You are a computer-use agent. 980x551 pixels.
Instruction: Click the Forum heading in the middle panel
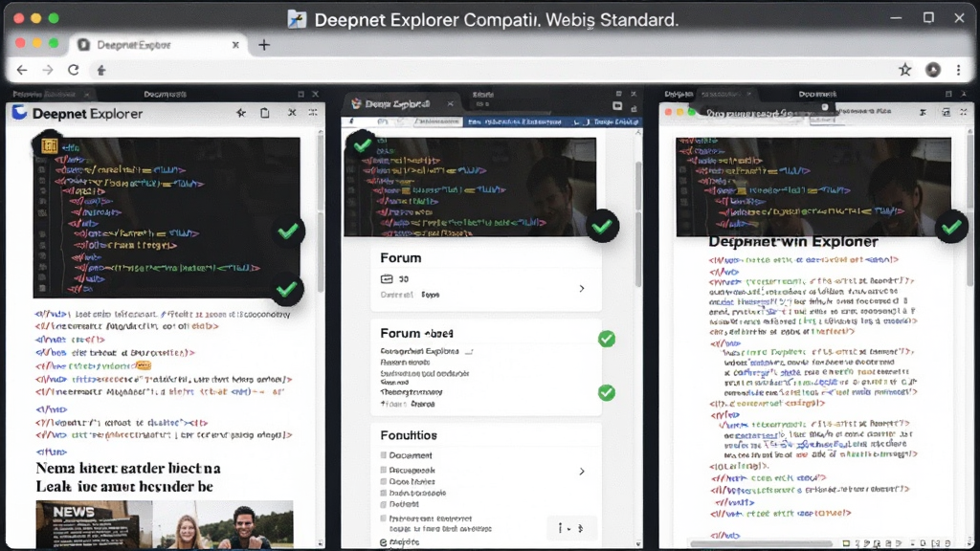point(401,258)
